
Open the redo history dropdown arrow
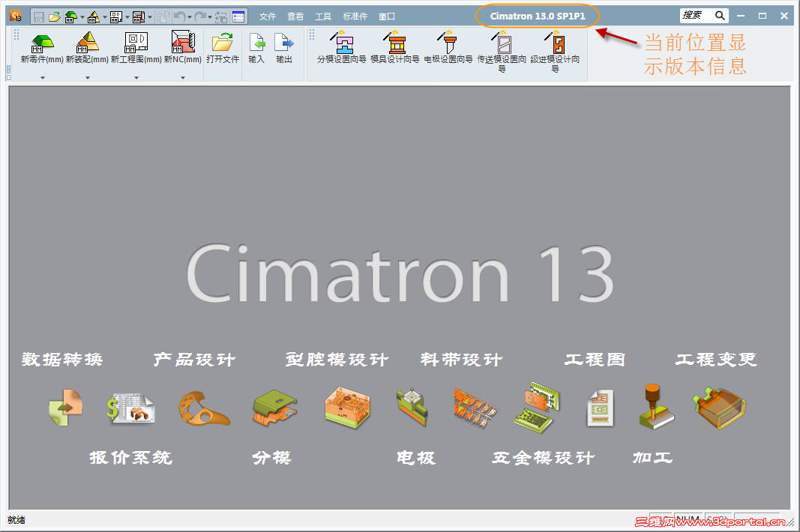tap(210, 17)
